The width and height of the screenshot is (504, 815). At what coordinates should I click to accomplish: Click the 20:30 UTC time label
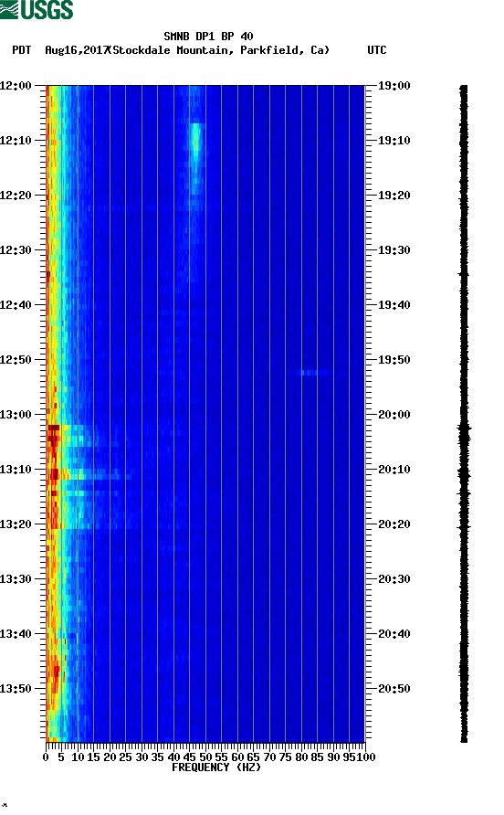click(394, 579)
